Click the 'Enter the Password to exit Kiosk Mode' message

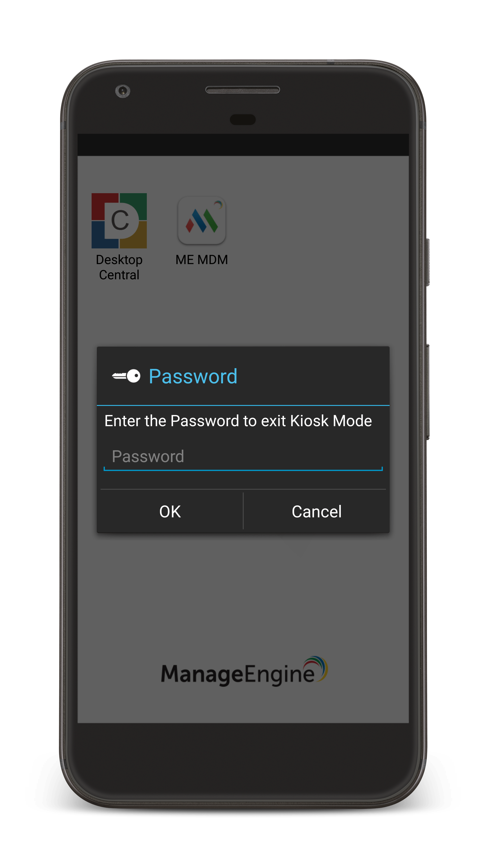coord(238,421)
